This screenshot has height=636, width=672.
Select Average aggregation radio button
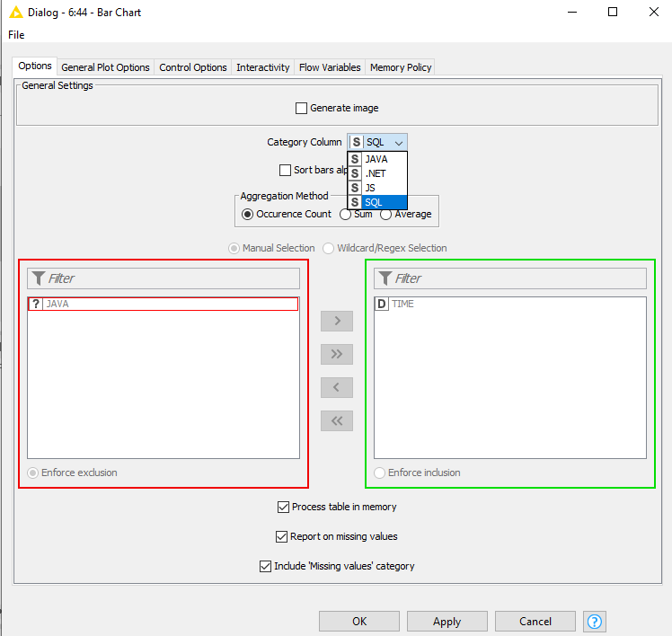[385, 214]
